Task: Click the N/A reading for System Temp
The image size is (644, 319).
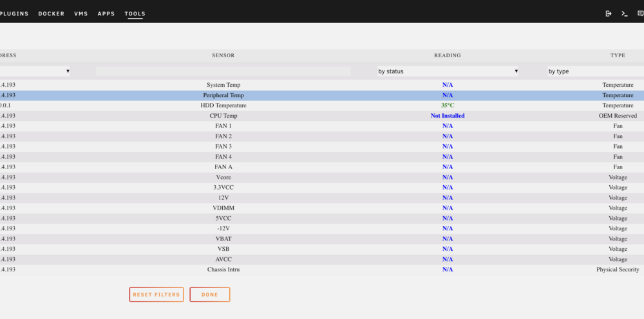Action: 448,85
